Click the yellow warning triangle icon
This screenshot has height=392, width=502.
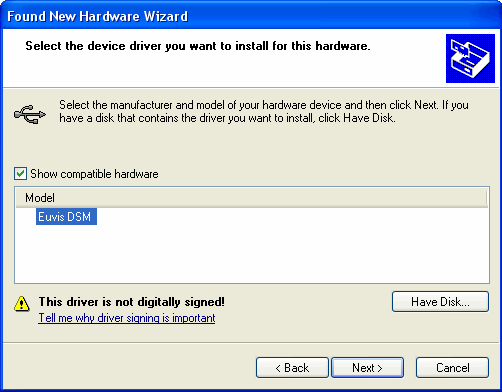click(22, 303)
